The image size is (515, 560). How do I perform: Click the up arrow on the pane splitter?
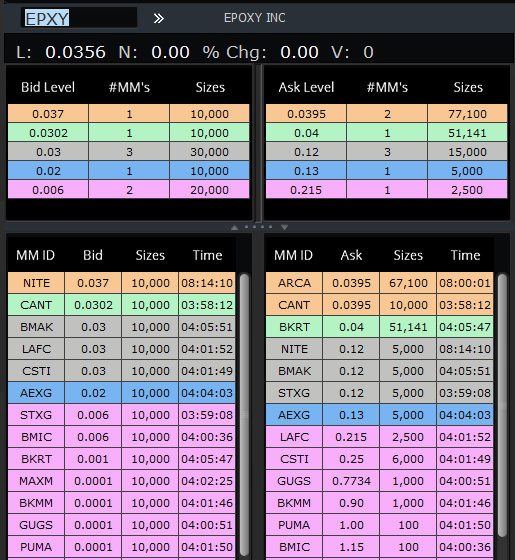tap(234, 227)
